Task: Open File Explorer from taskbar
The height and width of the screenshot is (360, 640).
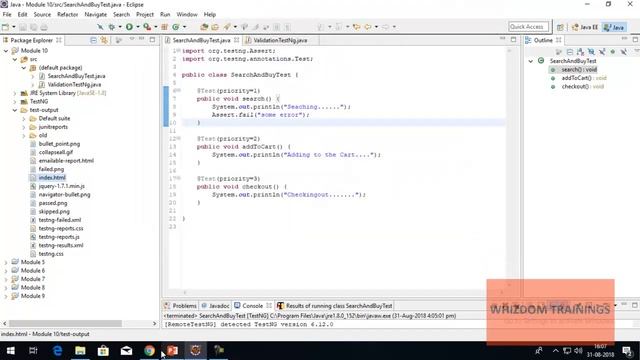Action: point(80,350)
